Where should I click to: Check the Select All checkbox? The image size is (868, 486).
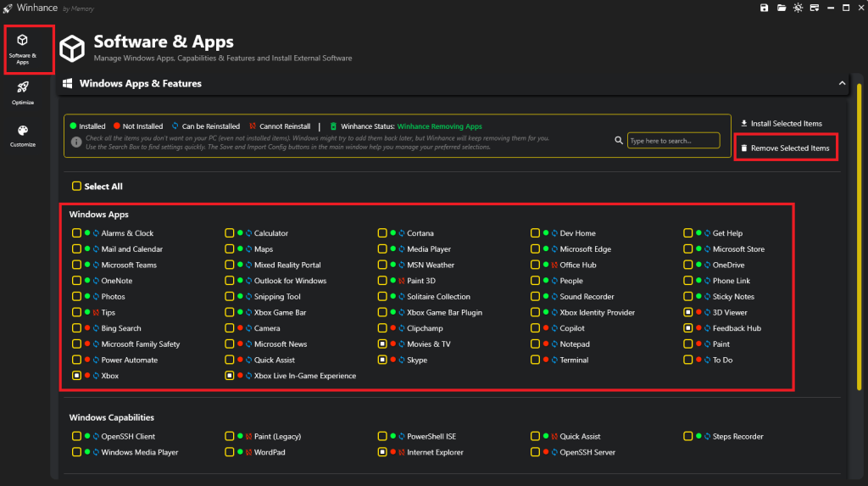(76, 187)
